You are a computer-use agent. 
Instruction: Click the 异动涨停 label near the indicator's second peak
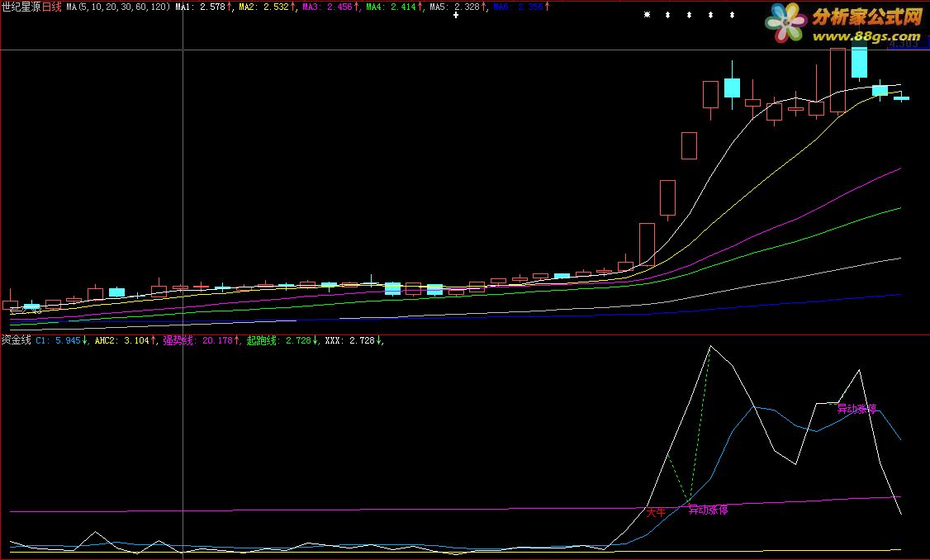pyautogui.click(x=856, y=409)
